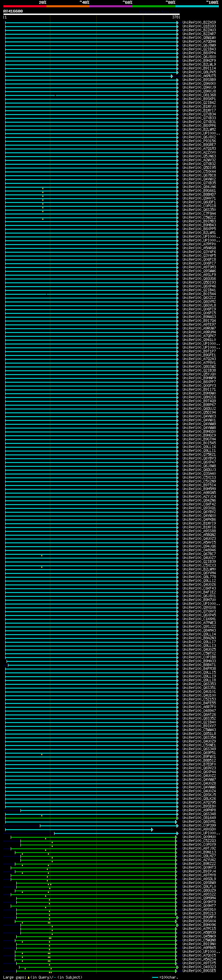Viewport: 222px width, 980px height.
Task: Click the white query sequence bar
Action: tap(92, 14)
